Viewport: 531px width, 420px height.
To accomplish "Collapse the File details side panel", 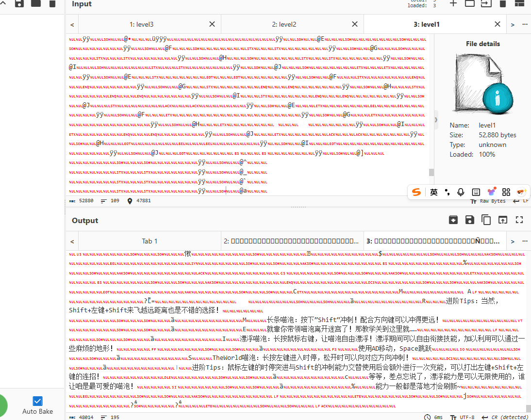I will [x=436, y=120].
